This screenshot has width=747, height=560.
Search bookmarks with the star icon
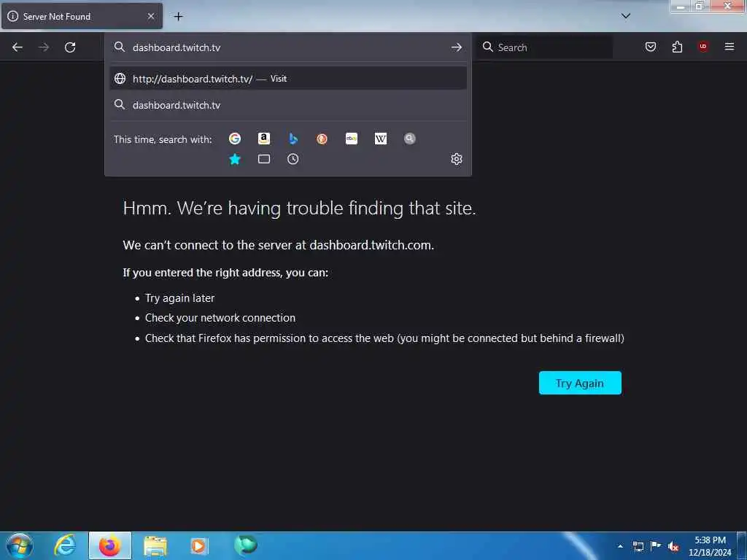click(234, 159)
